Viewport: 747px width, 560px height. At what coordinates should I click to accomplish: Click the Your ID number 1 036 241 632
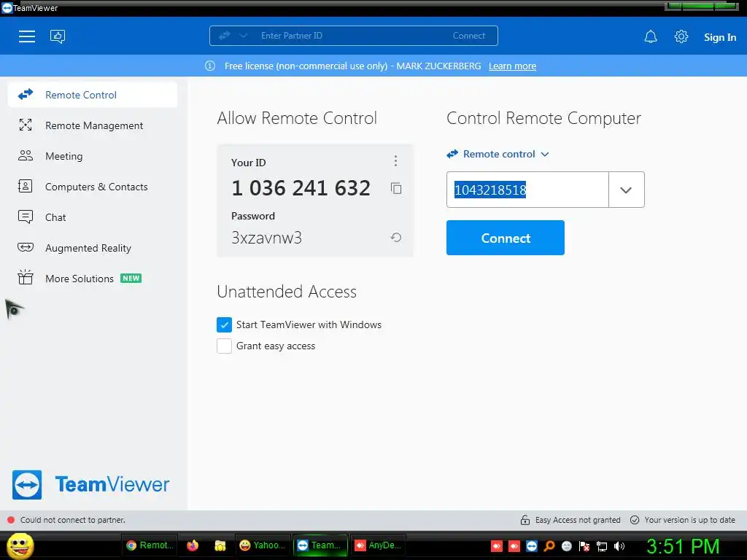[x=301, y=188]
